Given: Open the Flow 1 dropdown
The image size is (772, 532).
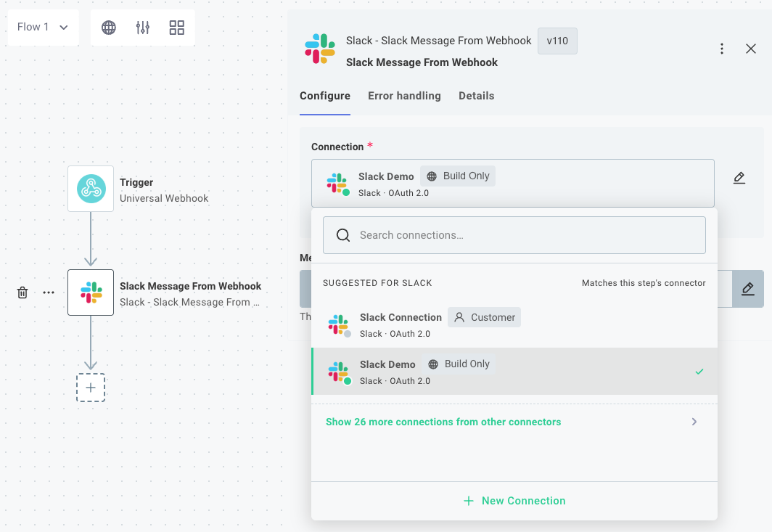Looking at the screenshot, I should tap(43, 27).
